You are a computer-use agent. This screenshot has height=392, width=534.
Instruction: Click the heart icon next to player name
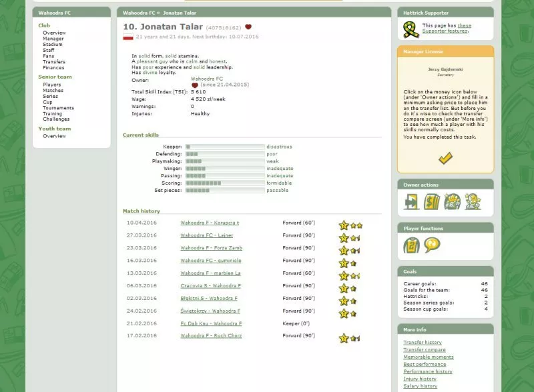pos(248,27)
